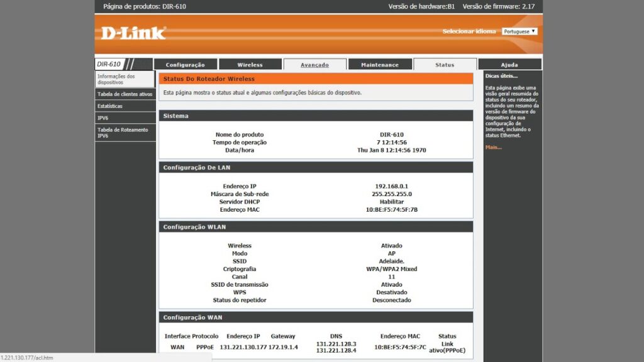Click DNS entry 131.221.128.3
Viewport: 644px width, 362px height.
(x=336, y=344)
